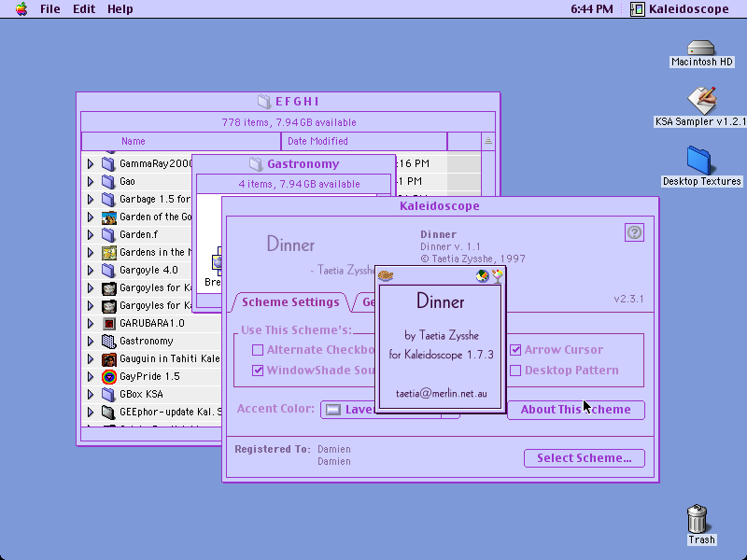Click the Gastronomy window title bar
The height and width of the screenshot is (560, 747).
pyautogui.click(x=294, y=164)
